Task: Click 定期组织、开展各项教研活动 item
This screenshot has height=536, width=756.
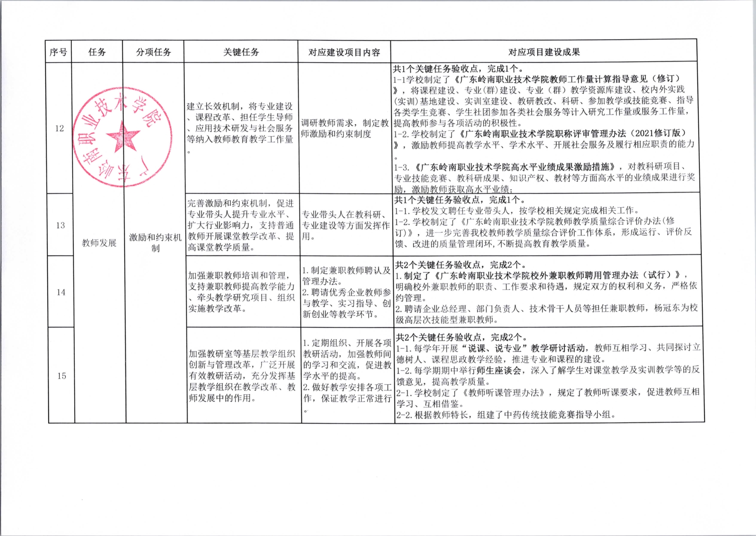Action: [x=348, y=359]
